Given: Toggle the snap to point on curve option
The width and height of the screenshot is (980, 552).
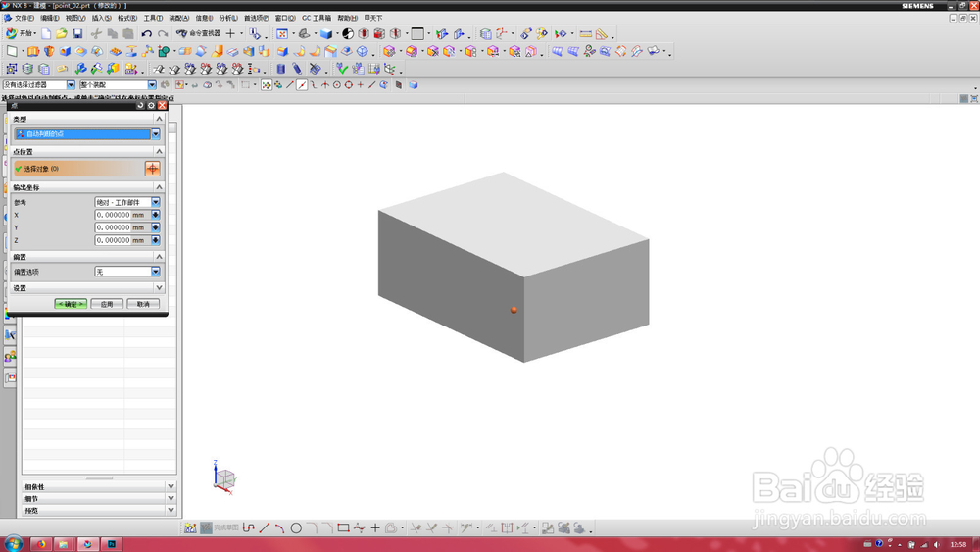Looking at the screenshot, I should tap(371, 85).
